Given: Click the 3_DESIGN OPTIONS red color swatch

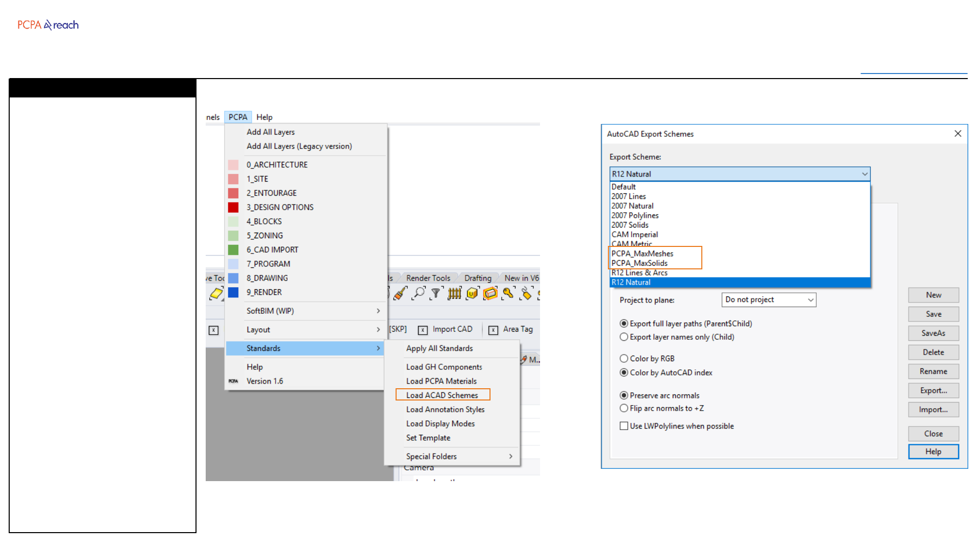Looking at the screenshot, I should coord(233,207).
